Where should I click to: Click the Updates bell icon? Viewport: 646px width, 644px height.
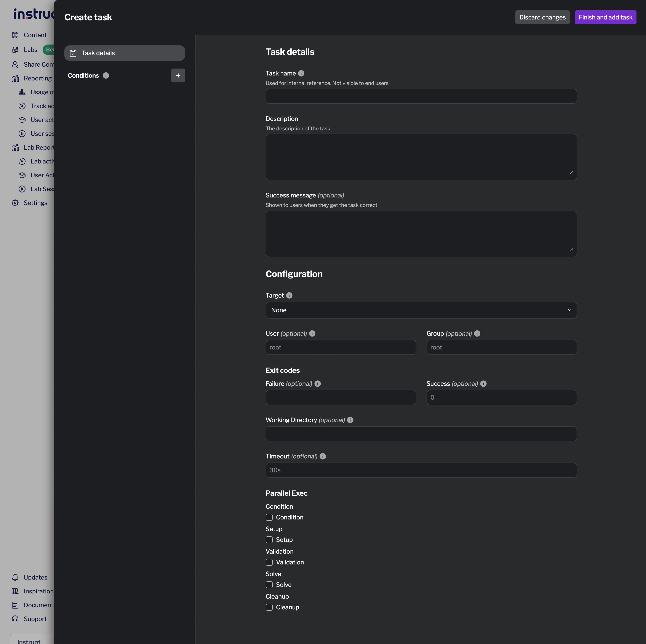15,577
